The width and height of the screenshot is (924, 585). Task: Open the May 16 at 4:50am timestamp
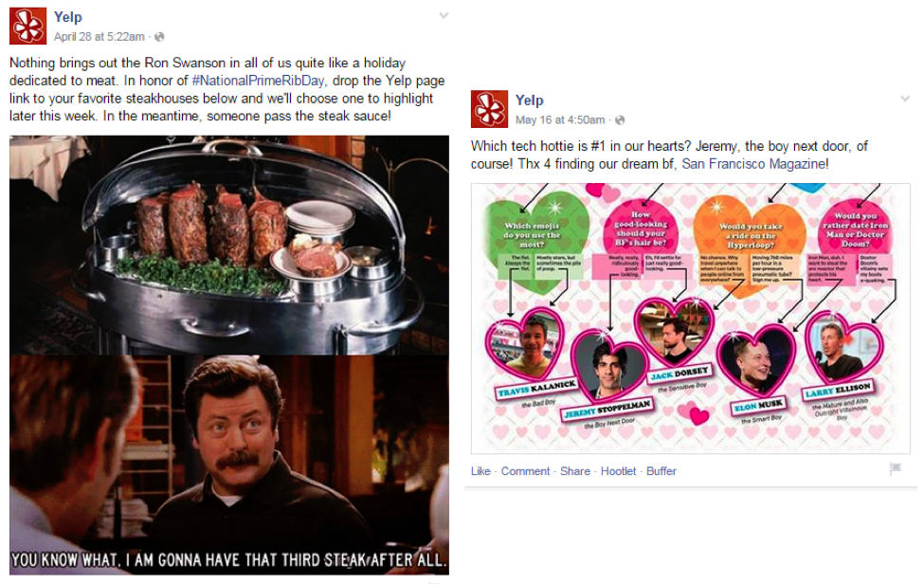pyautogui.click(x=560, y=119)
